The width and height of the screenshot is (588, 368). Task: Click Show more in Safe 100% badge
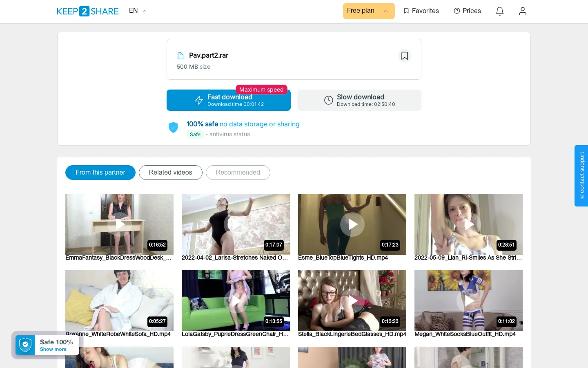[53, 350]
